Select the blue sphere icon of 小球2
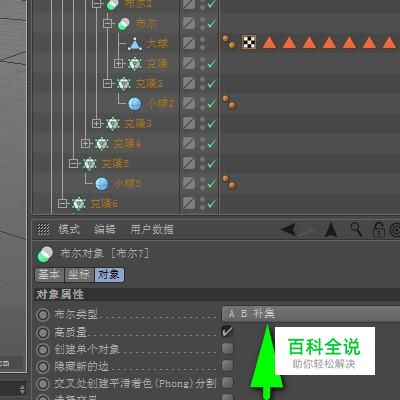400x400 pixels. click(x=135, y=104)
